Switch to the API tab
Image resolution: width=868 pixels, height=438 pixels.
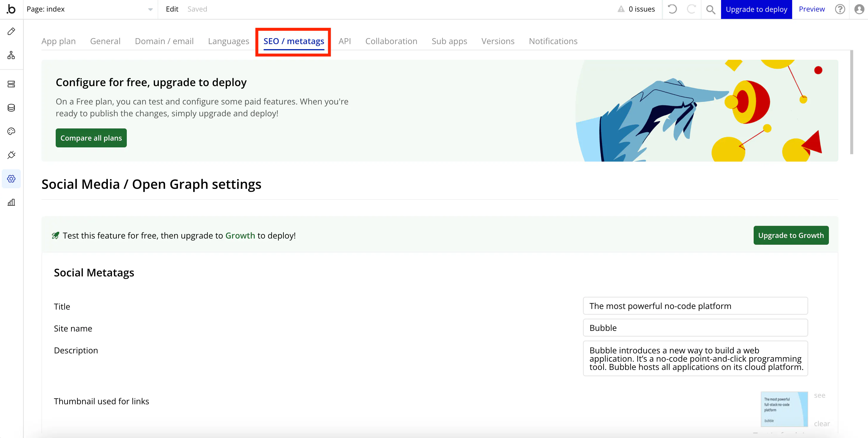345,41
